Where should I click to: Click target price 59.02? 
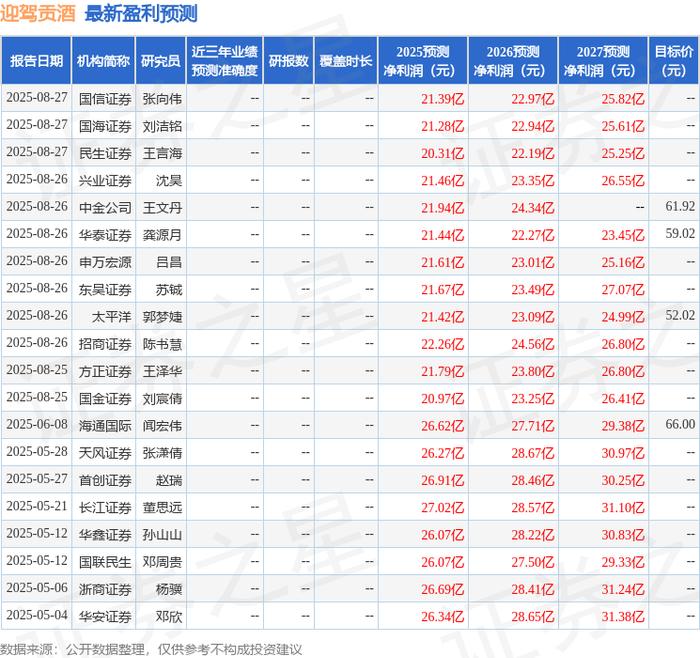(680, 233)
